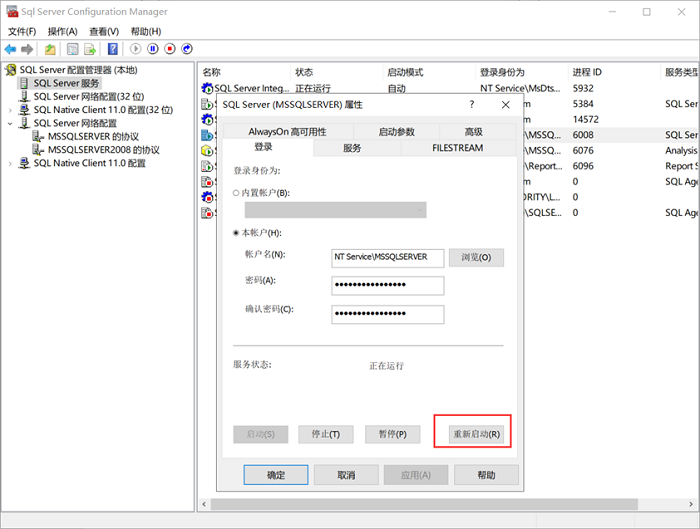Open the 内置帐户 dropdown list
Screen dimensions: 700x529
tap(335, 210)
